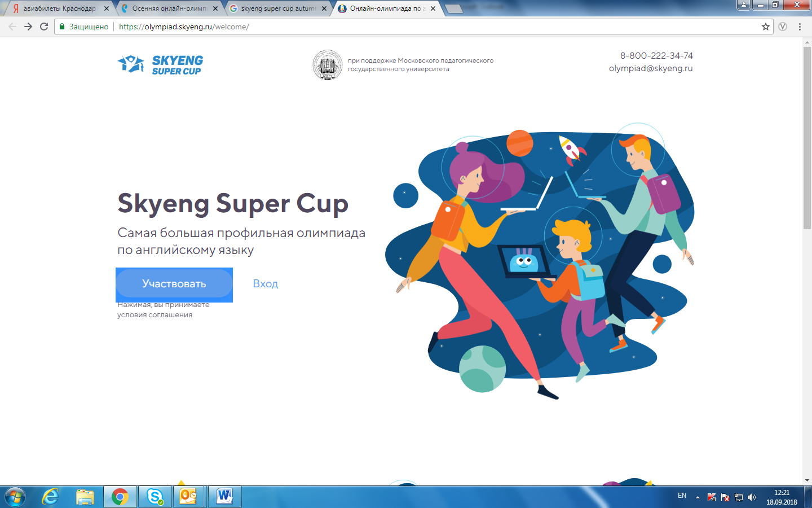The height and width of the screenshot is (508, 812).
Task: Click the university emblem icon
Action: [328, 65]
